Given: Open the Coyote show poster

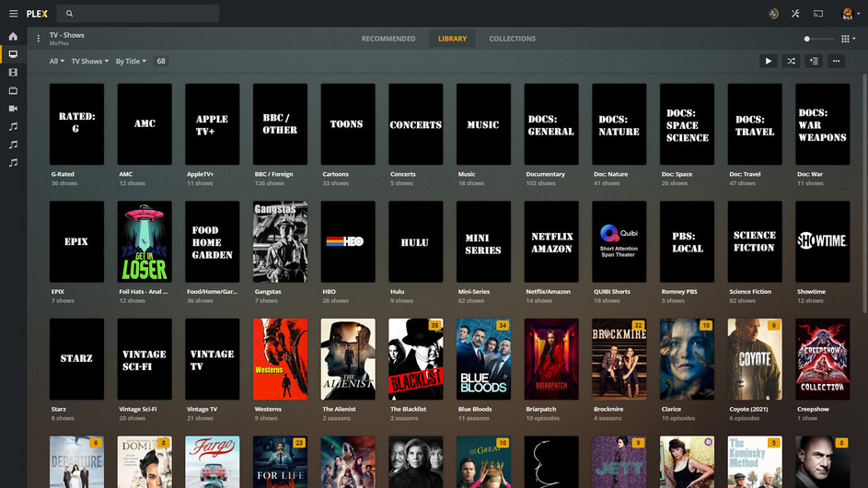Looking at the screenshot, I should tap(755, 359).
